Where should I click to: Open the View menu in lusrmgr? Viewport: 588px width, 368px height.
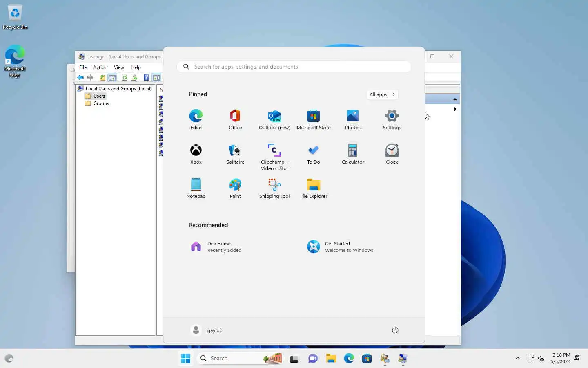119,67
